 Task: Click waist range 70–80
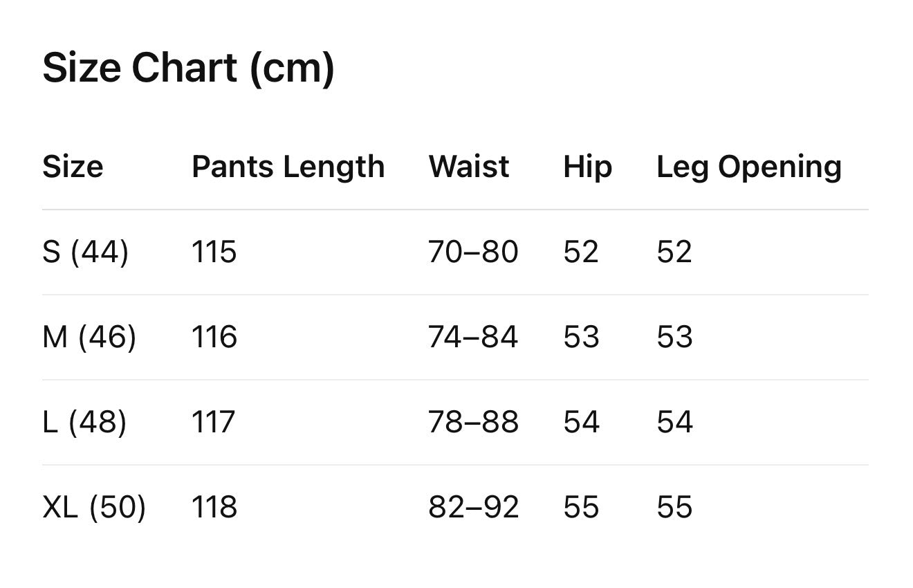pyautogui.click(x=473, y=252)
